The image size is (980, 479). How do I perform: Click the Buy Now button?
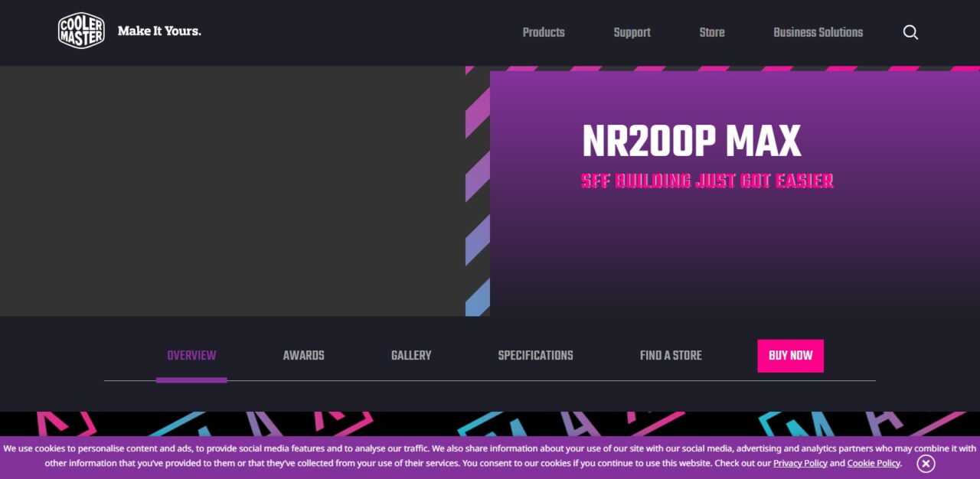[x=791, y=356]
